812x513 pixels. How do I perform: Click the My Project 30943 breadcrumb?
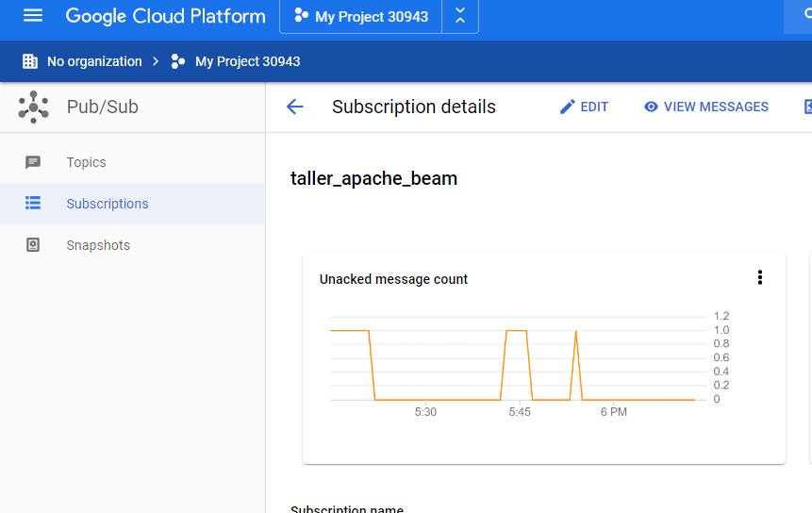click(x=247, y=61)
